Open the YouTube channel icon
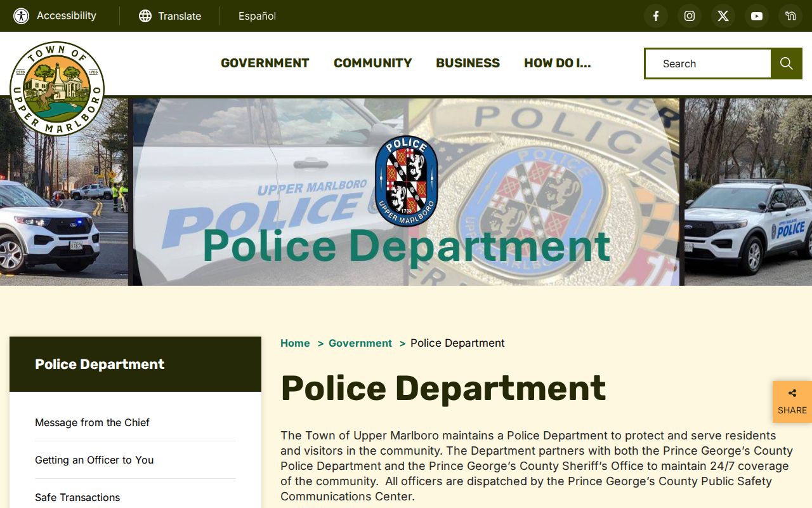This screenshot has height=508, width=812. pos(757,16)
